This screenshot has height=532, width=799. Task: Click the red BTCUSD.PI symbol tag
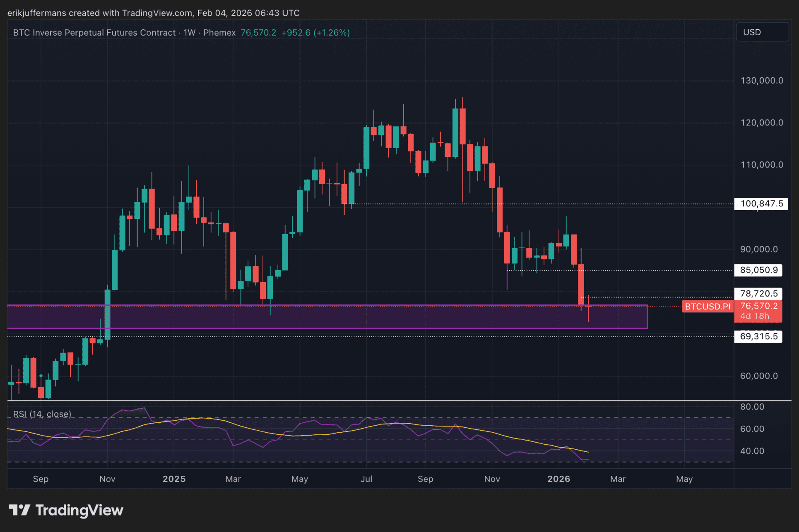[x=708, y=307]
